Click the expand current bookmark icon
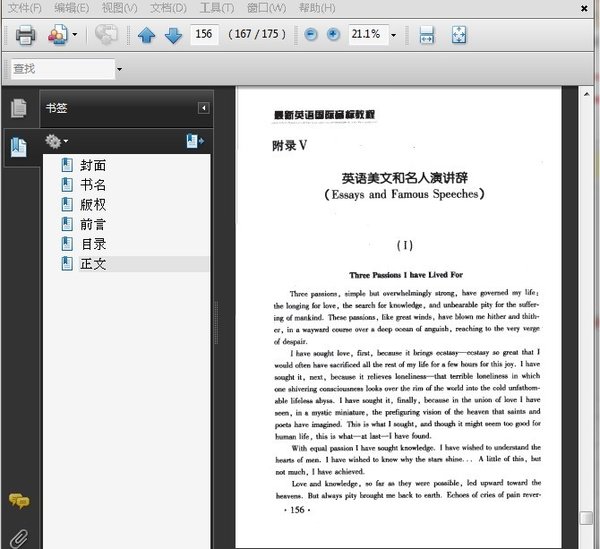Viewport: 600px width, 549px height. click(194, 142)
